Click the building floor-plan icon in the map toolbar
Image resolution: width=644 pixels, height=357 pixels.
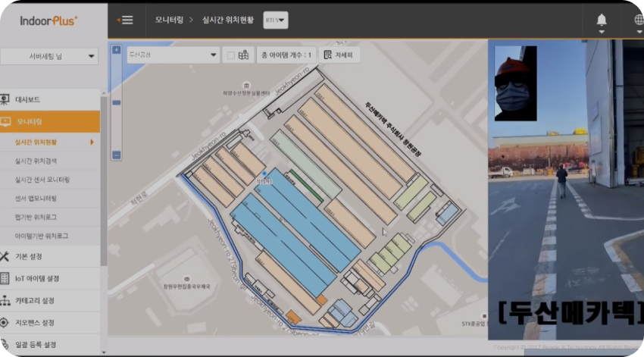pos(244,55)
